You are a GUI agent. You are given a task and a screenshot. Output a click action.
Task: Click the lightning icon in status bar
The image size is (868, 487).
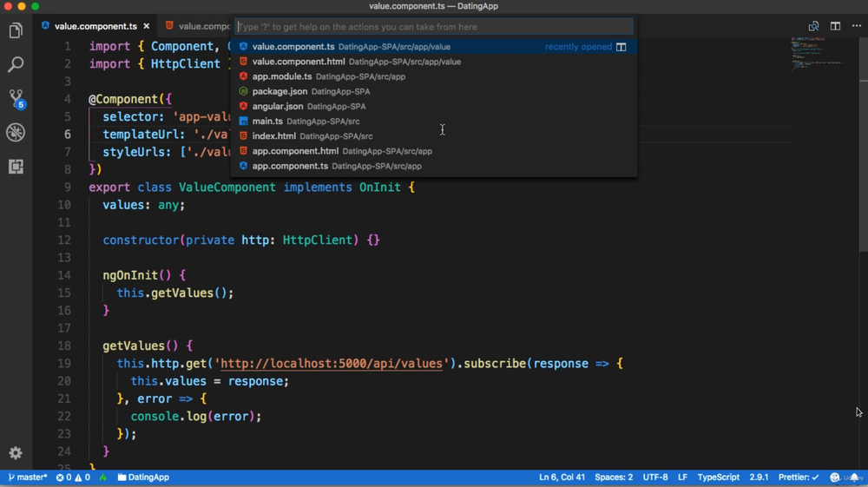[103, 477]
